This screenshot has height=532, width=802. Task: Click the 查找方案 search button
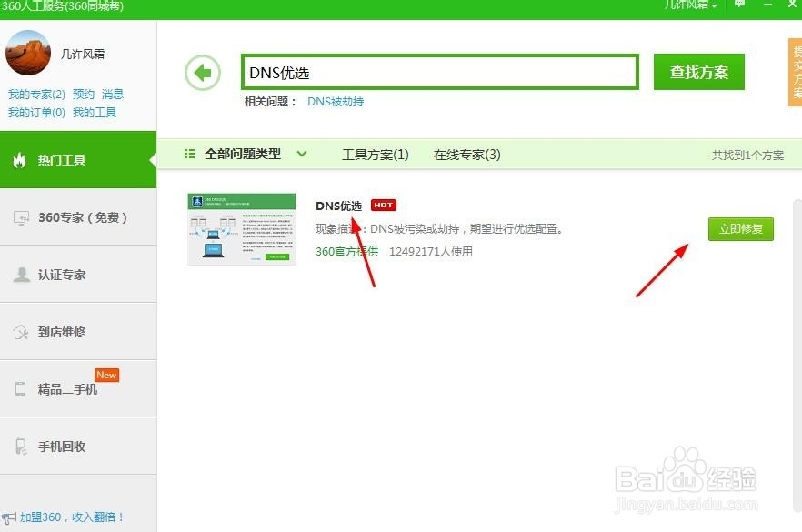point(698,72)
